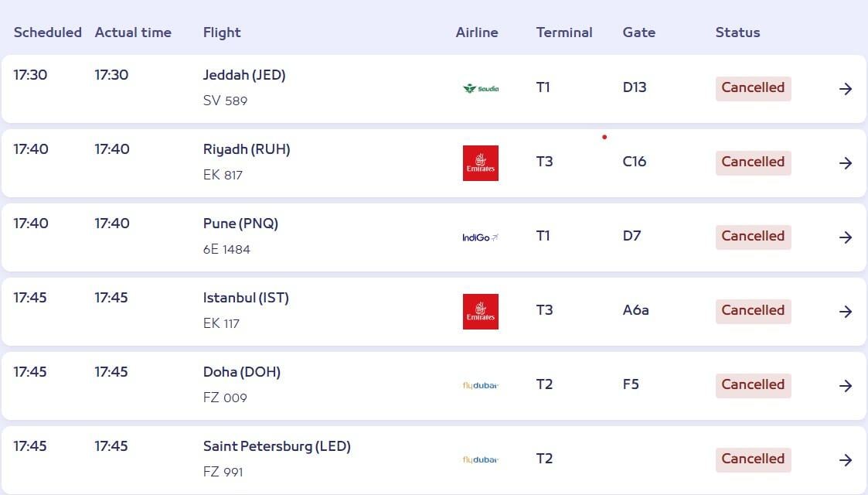Viewport: 868px width, 495px height.
Task: Expand Pune flight details arrow
Action: (x=846, y=237)
